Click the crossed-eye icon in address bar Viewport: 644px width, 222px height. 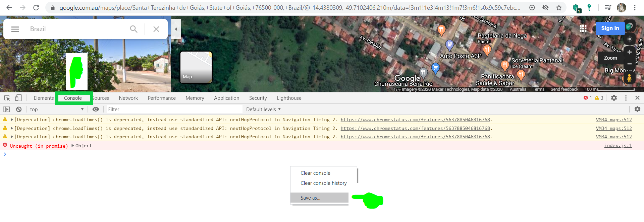(545, 7)
